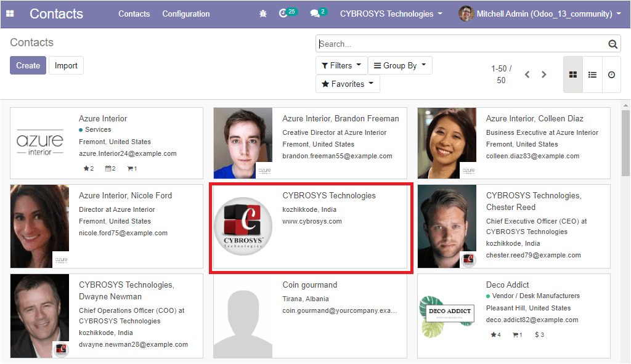The height and width of the screenshot is (364, 631).
Task: Click Azure Interior star count icon
Action: pyautogui.click(x=86, y=169)
